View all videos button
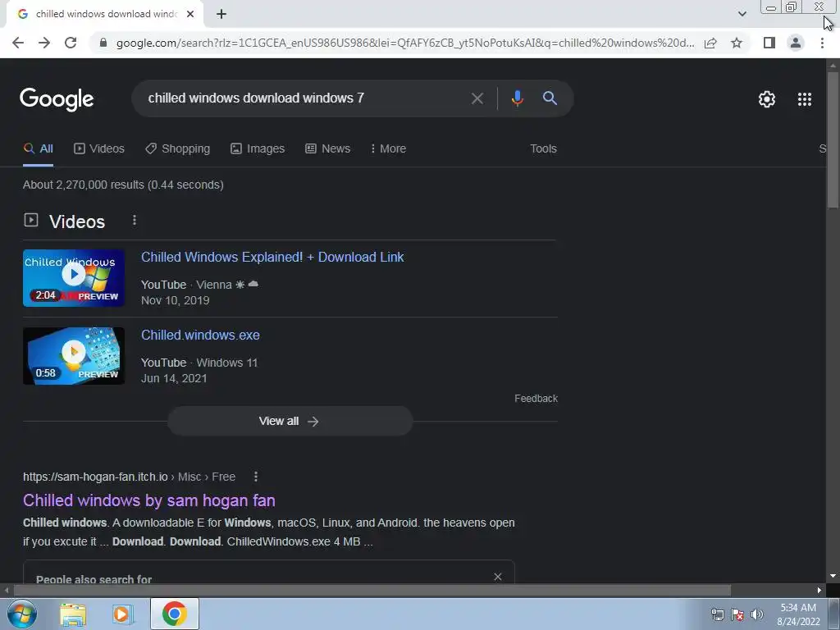Viewport: 840px width, 630px height. pos(290,421)
